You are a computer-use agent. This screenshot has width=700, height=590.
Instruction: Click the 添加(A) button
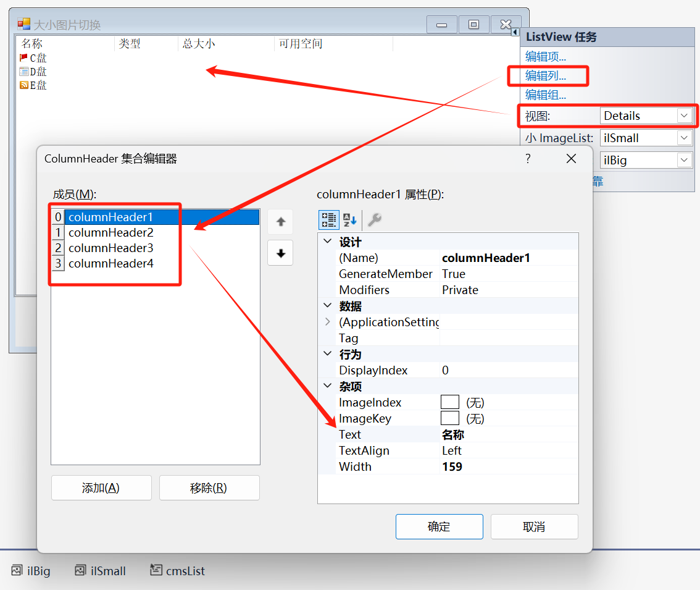pos(101,488)
